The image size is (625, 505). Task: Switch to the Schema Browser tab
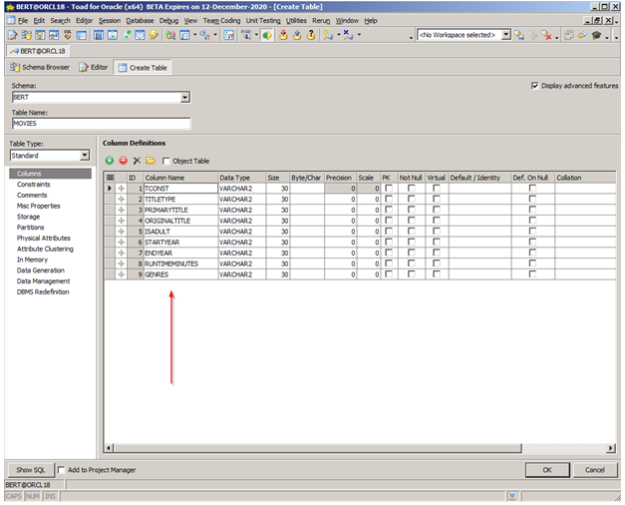click(40, 67)
